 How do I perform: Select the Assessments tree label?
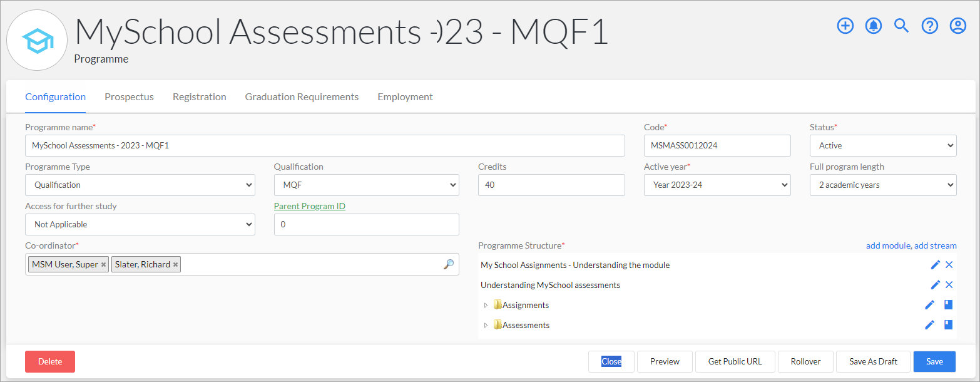click(526, 325)
